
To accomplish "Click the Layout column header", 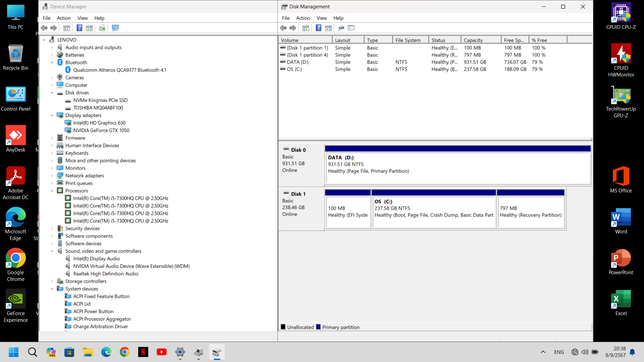I will coord(348,40).
